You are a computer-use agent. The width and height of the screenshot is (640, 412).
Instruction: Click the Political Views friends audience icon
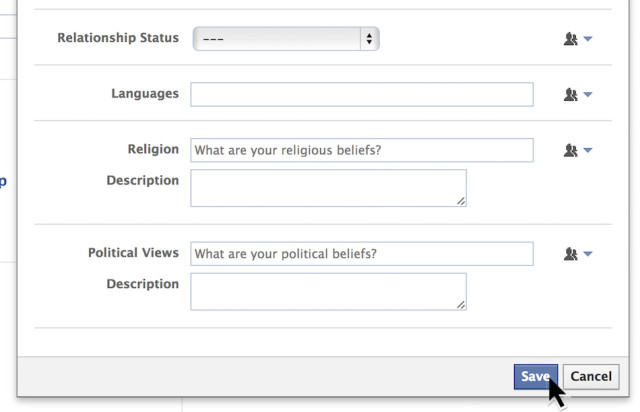coord(571,254)
